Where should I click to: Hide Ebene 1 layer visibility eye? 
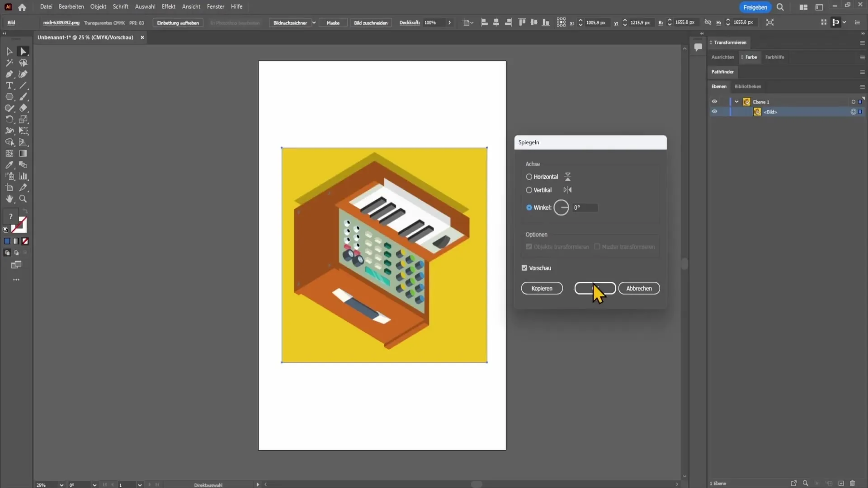coord(714,102)
